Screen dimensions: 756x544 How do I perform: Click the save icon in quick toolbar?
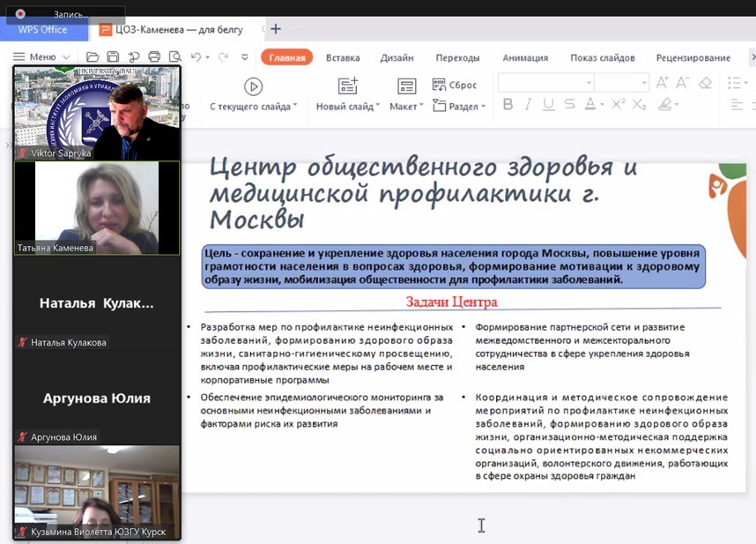113,57
